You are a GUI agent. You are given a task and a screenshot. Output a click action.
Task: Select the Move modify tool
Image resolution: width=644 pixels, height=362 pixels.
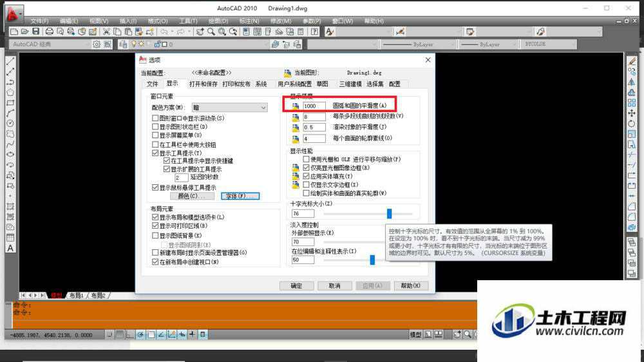632,113
